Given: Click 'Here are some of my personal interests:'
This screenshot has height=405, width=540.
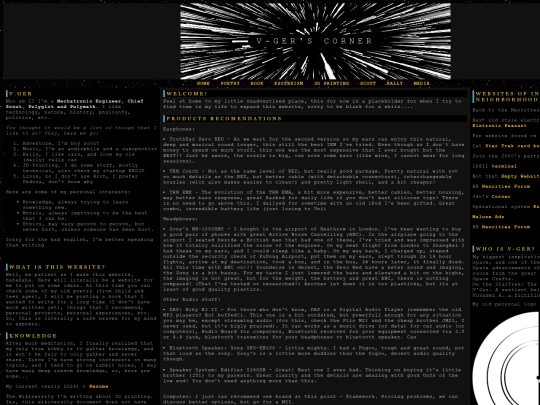Looking at the screenshot, I should point(68,192).
